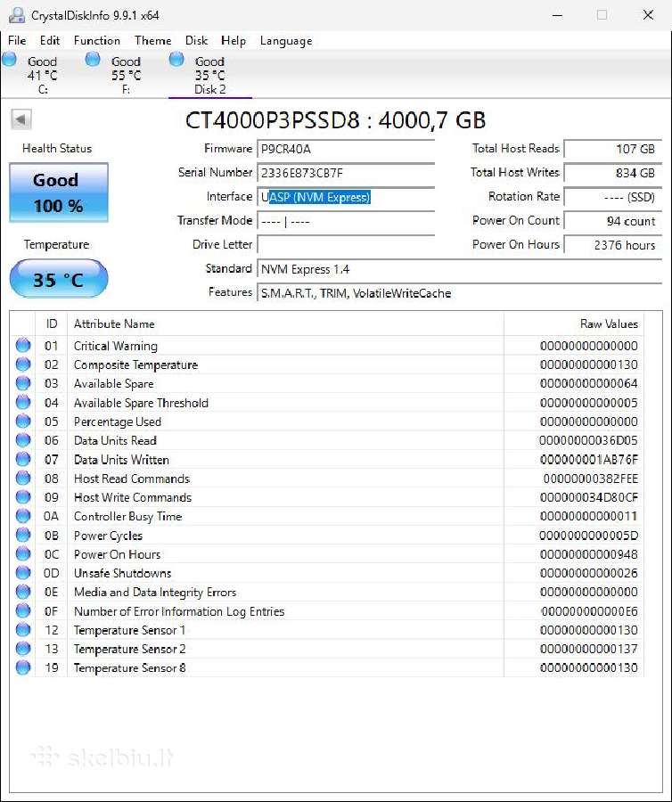Click status orb of Temperature Sensor 1 row

pyautogui.click(x=23, y=630)
